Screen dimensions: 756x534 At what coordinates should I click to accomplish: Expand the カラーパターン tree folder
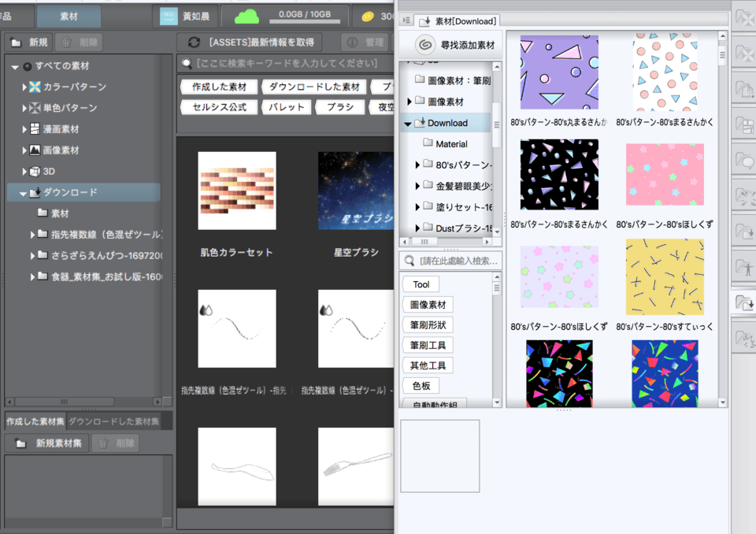click(24, 87)
